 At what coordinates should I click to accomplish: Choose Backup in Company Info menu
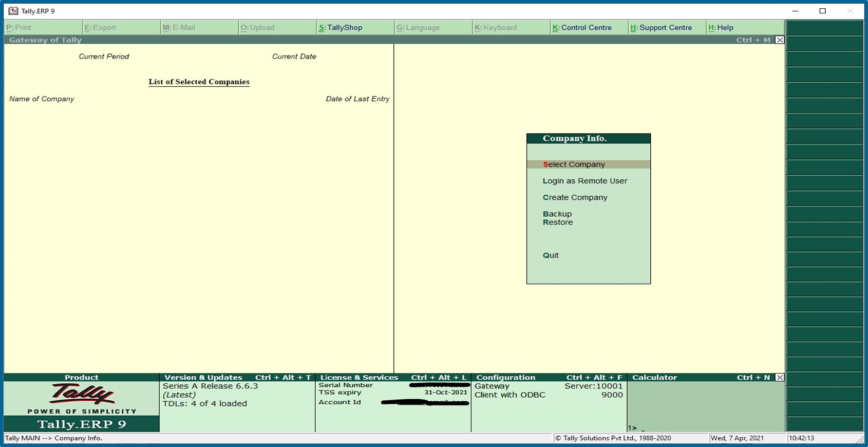point(557,214)
